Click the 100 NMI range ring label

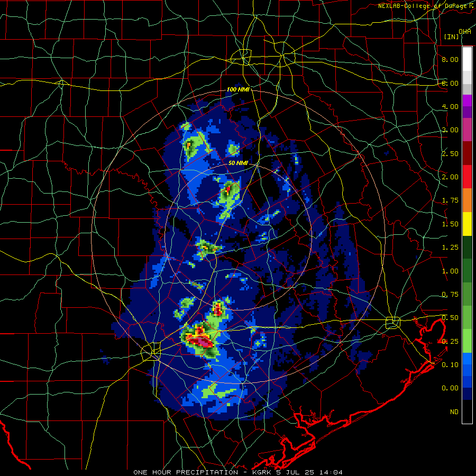click(x=238, y=89)
